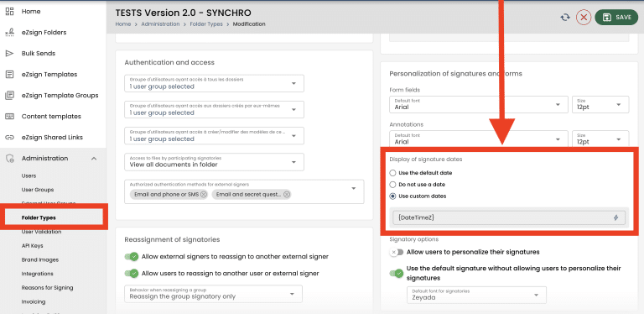Open Form fields Default font dropdown
Image resolution: width=644 pixels, height=314 pixels.
tap(479, 104)
